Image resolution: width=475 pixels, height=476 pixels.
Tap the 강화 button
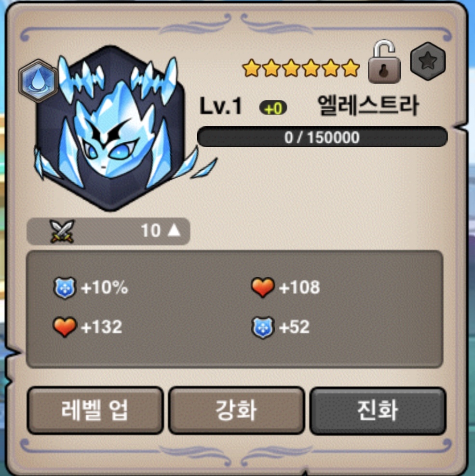(x=236, y=410)
